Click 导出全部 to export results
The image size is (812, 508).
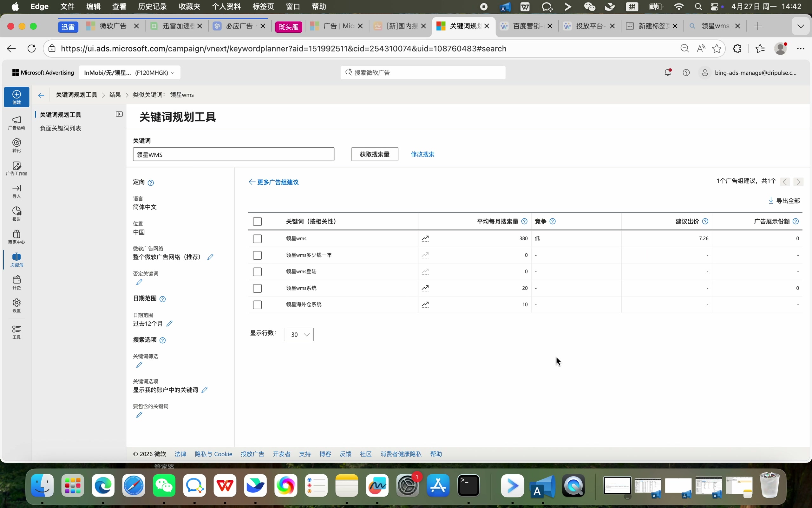tap(784, 201)
